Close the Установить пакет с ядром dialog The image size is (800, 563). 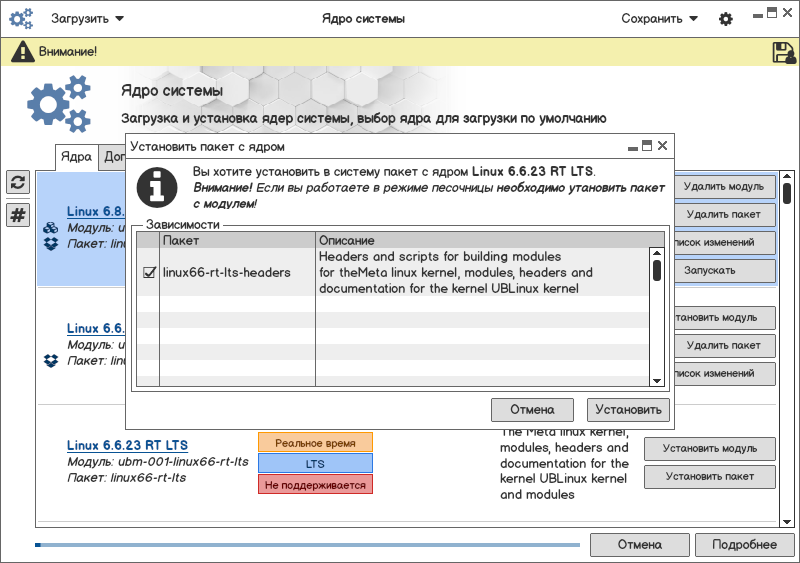pyautogui.click(x=662, y=146)
